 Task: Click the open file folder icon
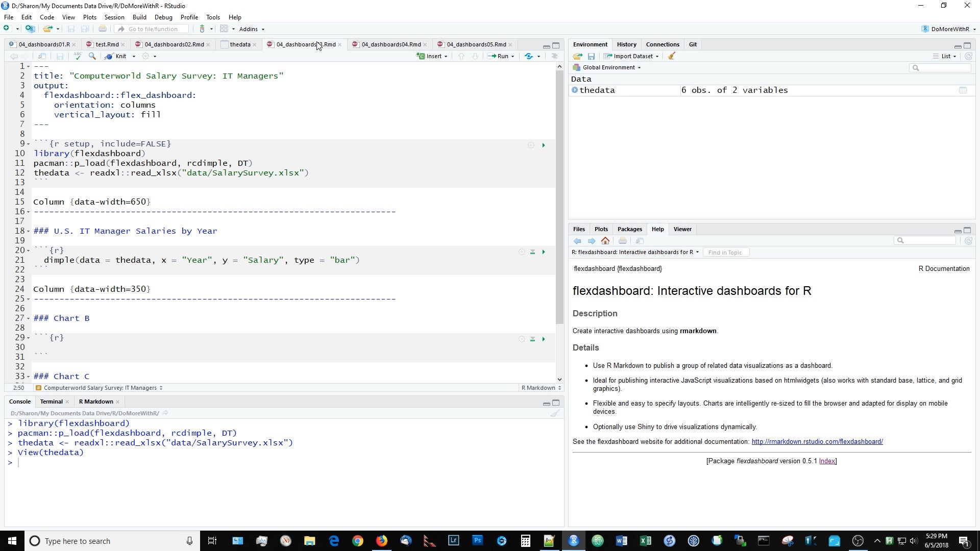[x=47, y=29]
